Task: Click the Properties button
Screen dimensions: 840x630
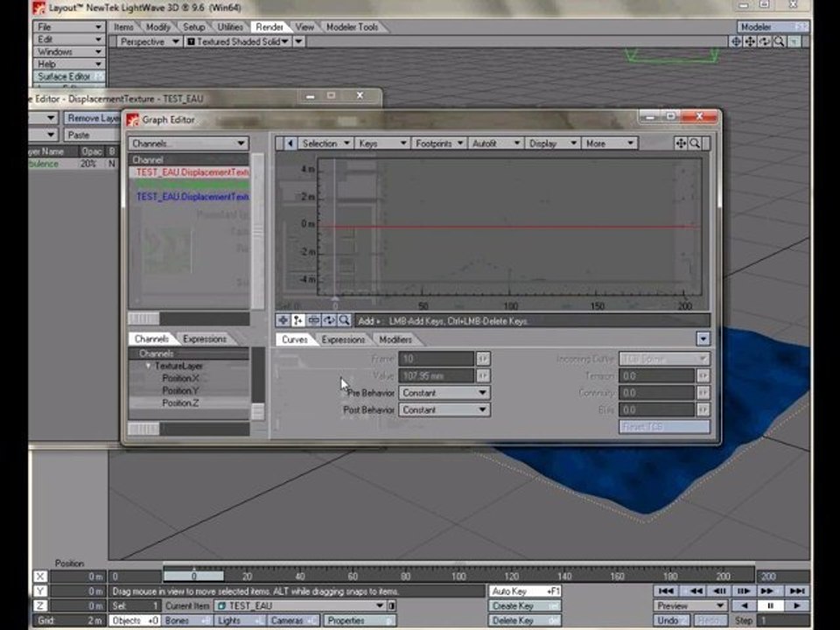Action: pos(360,620)
